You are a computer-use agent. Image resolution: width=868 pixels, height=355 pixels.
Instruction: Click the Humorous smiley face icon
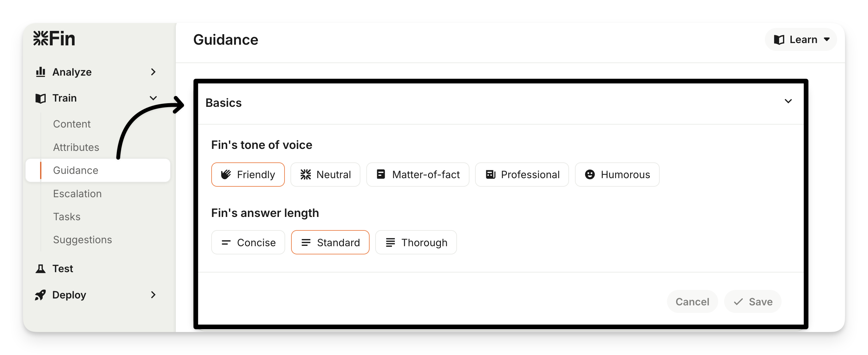click(x=590, y=175)
